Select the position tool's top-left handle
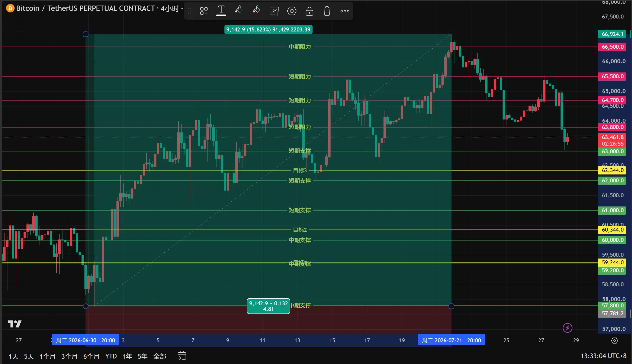This screenshot has height=364, width=632. pos(85,34)
